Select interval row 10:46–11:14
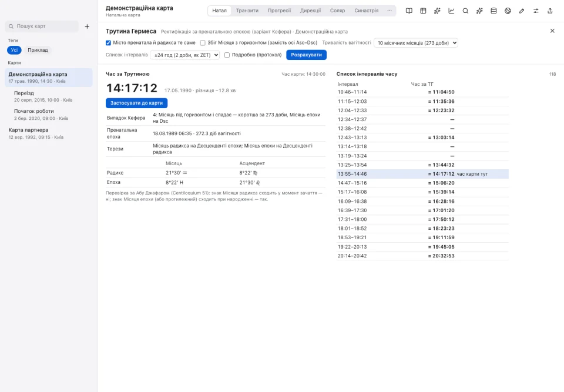The height and width of the screenshot is (392, 564). click(x=422, y=92)
